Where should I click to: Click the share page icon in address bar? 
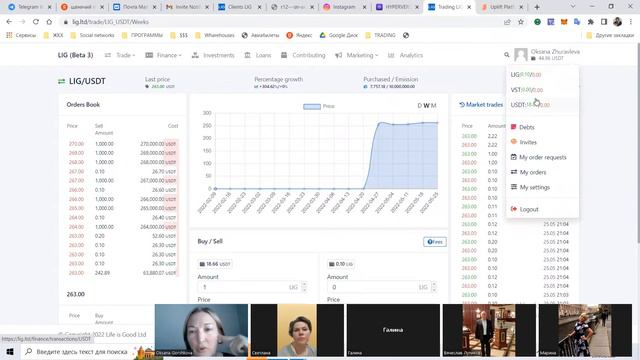click(507, 22)
